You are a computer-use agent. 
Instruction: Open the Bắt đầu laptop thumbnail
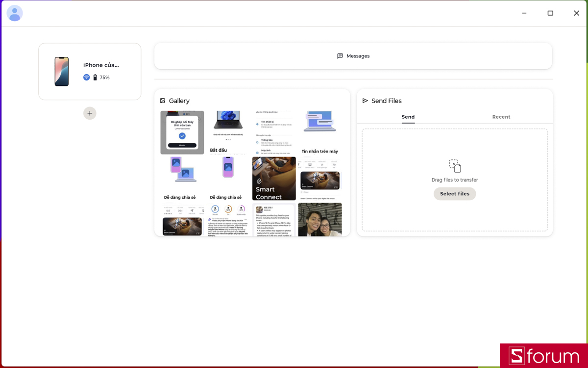point(228,132)
